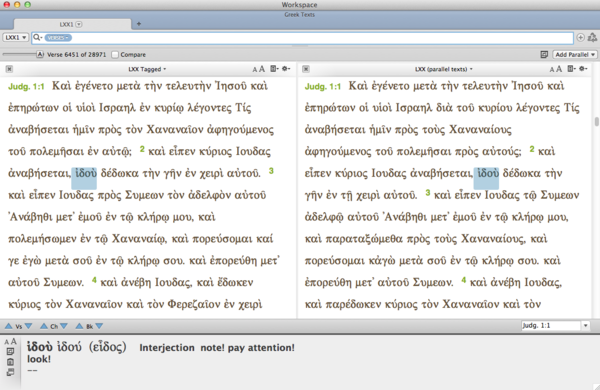
Task: Click bottom stacked-windows icon in details panel
Action: pos(10,372)
